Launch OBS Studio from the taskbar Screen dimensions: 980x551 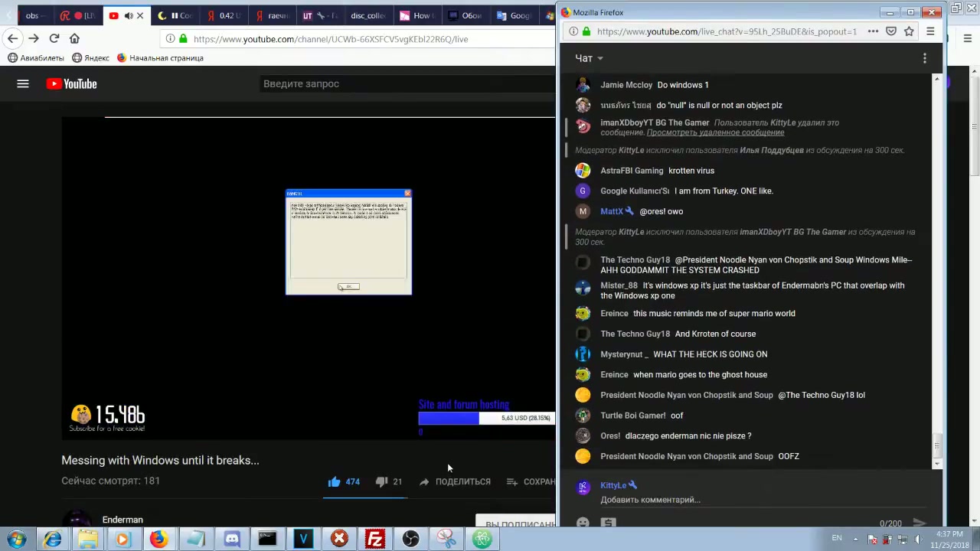pos(410,540)
